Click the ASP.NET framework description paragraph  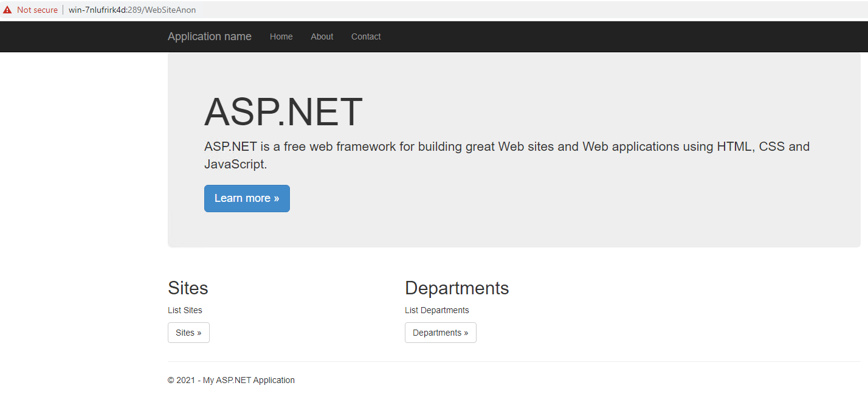[x=506, y=155]
